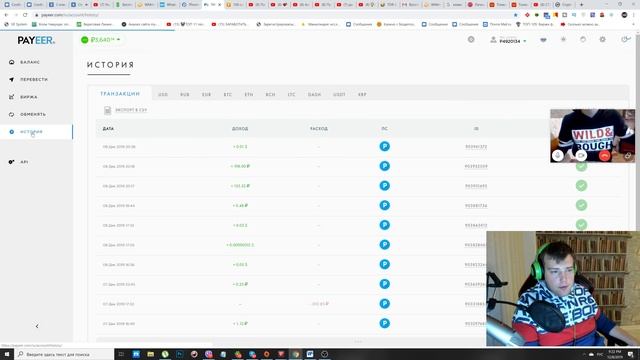640x360 pixels.
Task: Select the История sidebar item
Action: (x=31, y=132)
